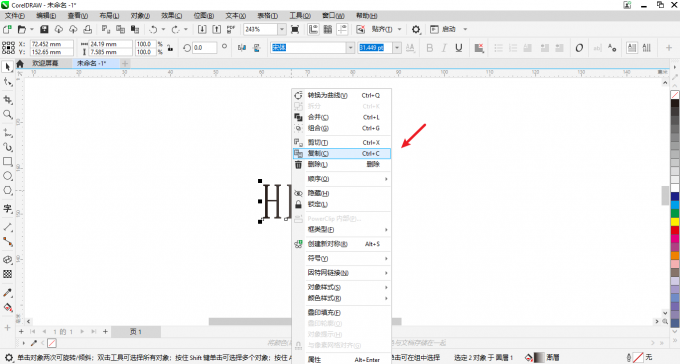
Task: Expand the 顺序 order submenu
Action: (342, 179)
